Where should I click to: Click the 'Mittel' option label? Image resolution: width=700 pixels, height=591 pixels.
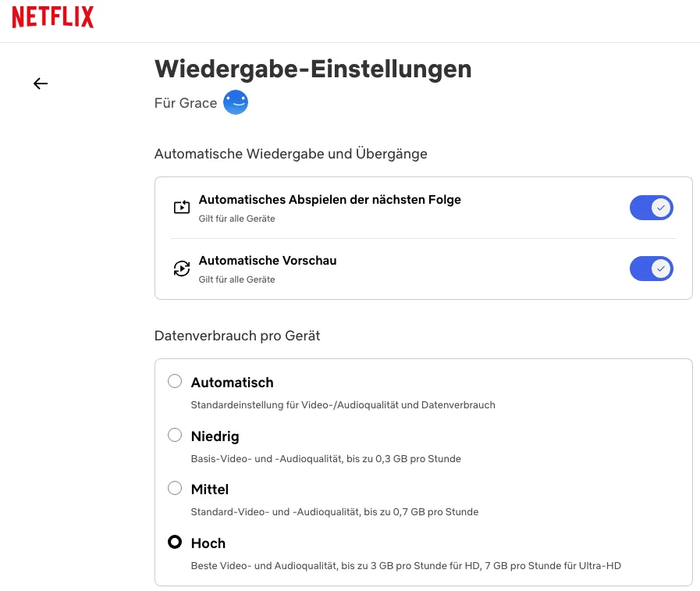[210, 490]
